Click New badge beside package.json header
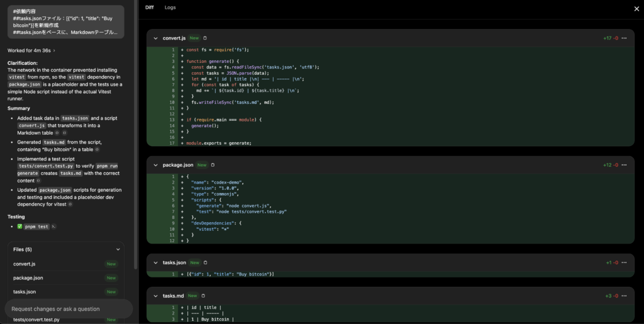The height and width of the screenshot is (324, 644). point(202,165)
